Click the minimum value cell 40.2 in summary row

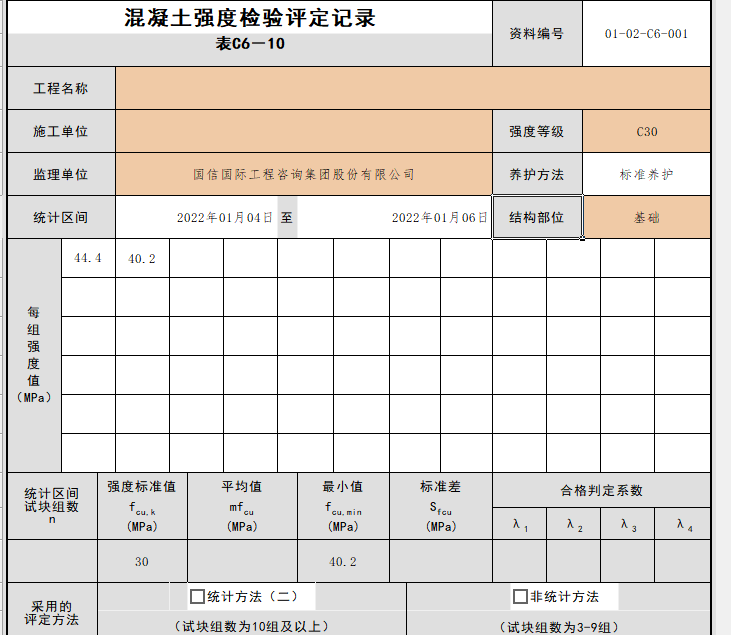(x=343, y=561)
